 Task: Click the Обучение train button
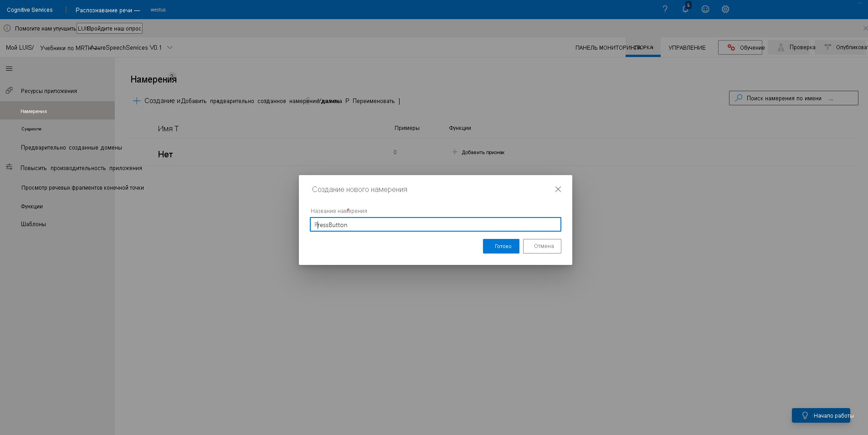pyautogui.click(x=740, y=47)
